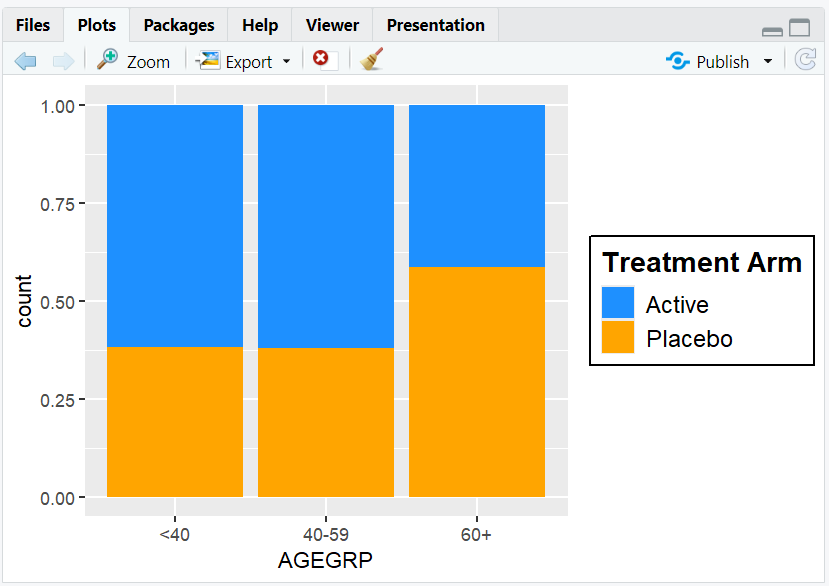The width and height of the screenshot is (829, 586).
Task: Navigate forward to the next plot
Action: pos(63,60)
